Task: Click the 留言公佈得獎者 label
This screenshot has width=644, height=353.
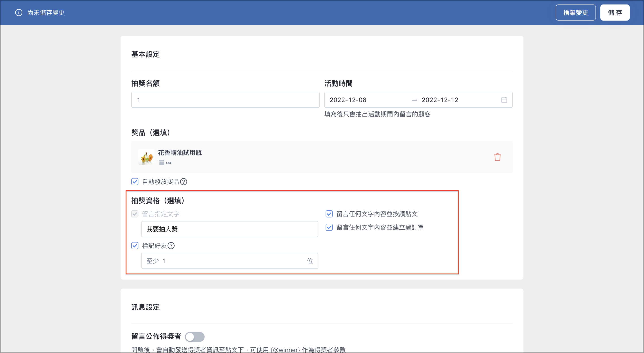Action: click(156, 336)
